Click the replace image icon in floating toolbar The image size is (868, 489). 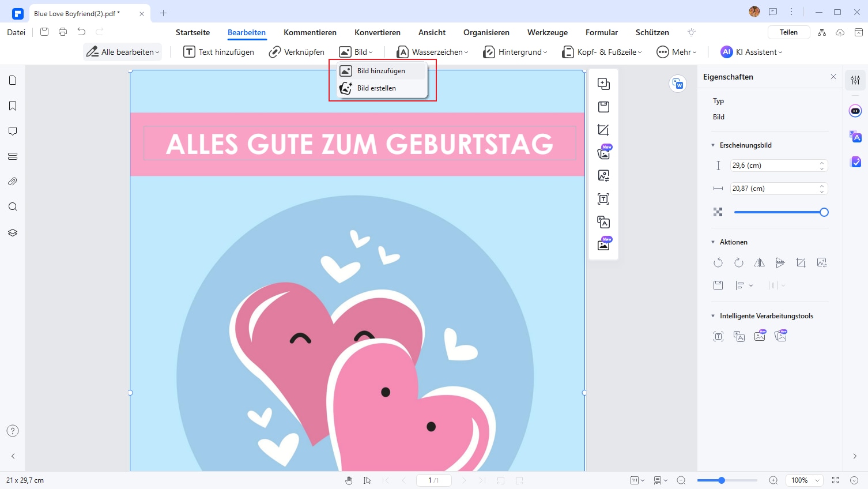point(603,176)
